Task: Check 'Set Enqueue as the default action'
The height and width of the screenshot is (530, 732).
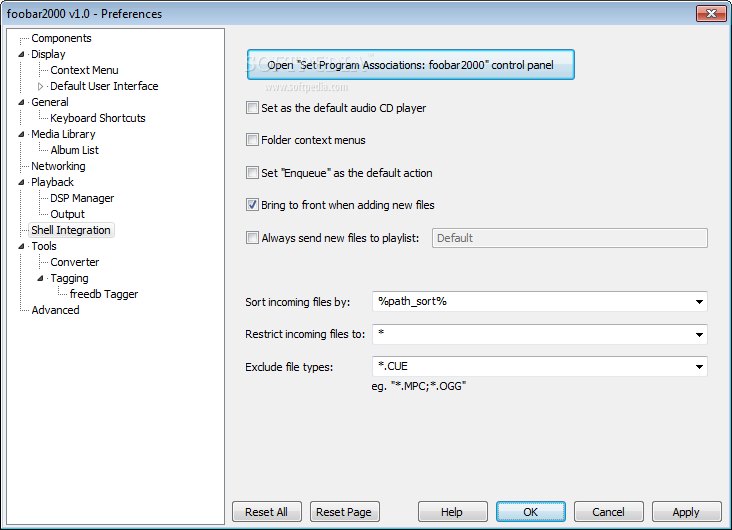Action: point(252,173)
